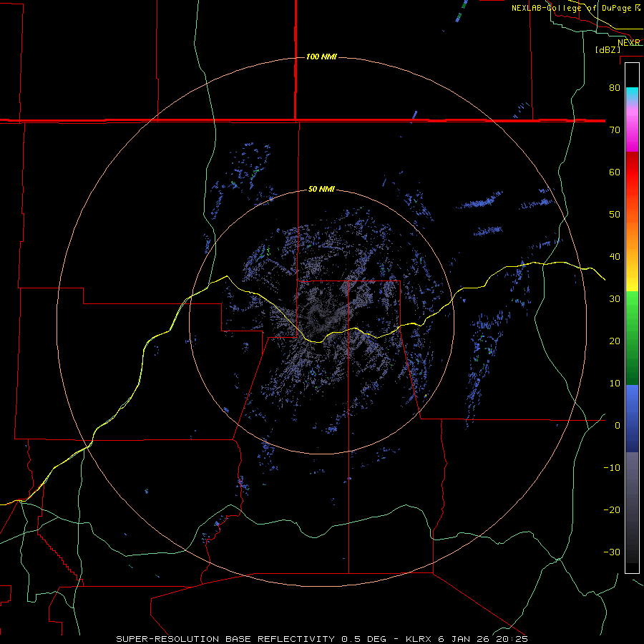
Task: Click the 30 value on the dBZ scale
Action: [615, 299]
